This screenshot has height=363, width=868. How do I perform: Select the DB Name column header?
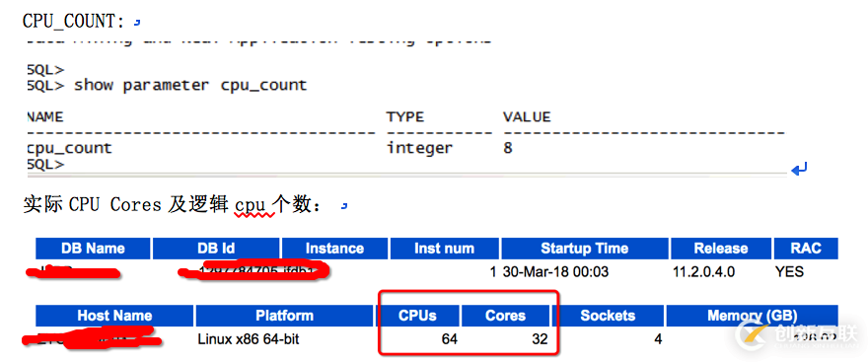[93, 249]
